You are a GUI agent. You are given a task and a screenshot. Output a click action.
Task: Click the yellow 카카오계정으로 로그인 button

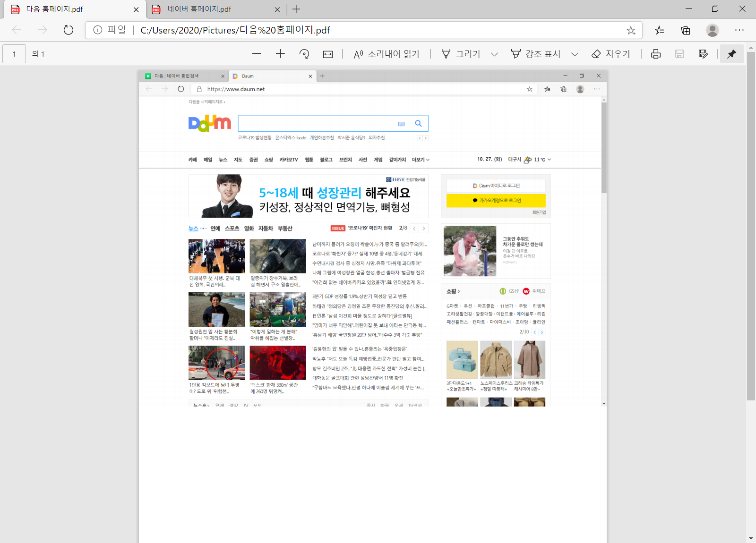click(496, 201)
